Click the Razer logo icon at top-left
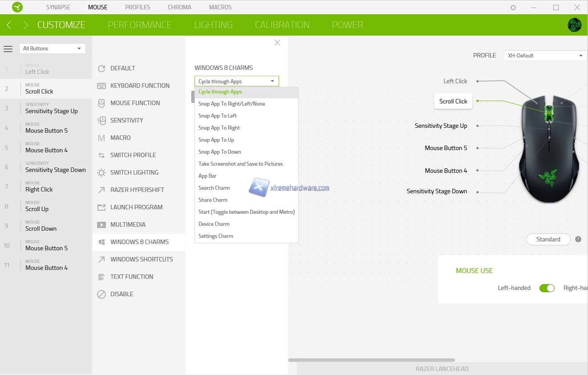Screen dimensions: 588x375 click(x=17, y=7)
